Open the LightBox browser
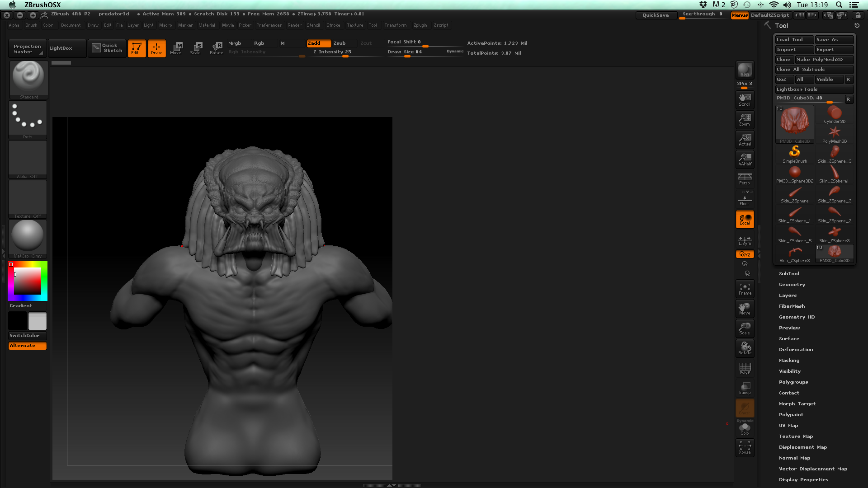The height and width of the screenshot is (488, 868). pyautogui.click(x=67, y=48)
